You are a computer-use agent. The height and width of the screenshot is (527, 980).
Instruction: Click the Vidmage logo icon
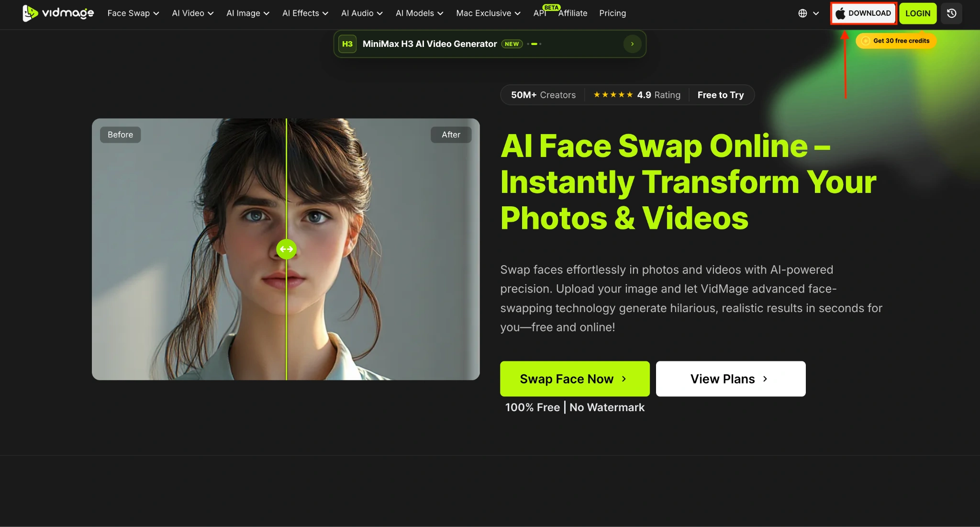point(30,13)
